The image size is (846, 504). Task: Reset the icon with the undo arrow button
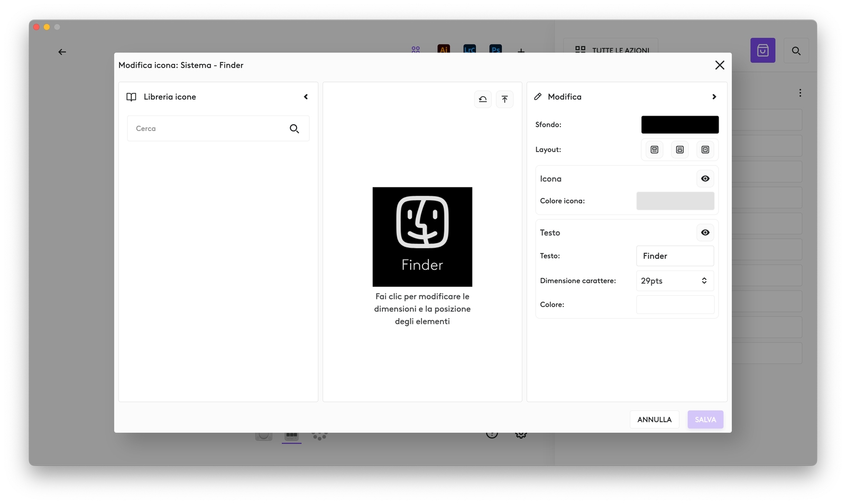[x=483, y=99]
